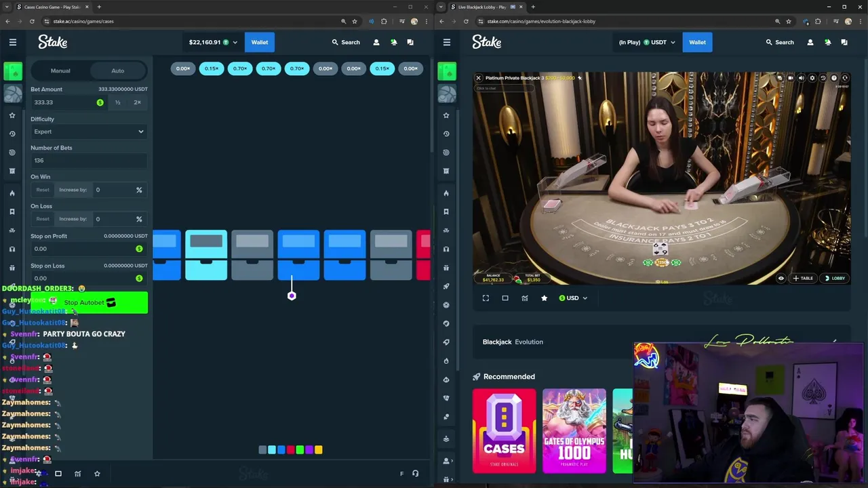Toggle theatre mode in Cases footer
This screenshot has height=488, width=868.
point(58,474)
